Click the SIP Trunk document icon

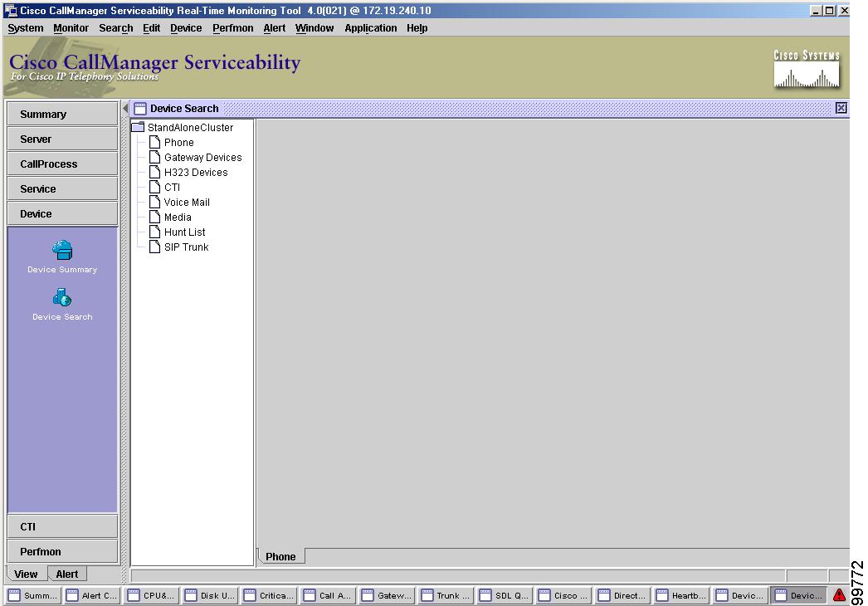[x=155, y=247]
